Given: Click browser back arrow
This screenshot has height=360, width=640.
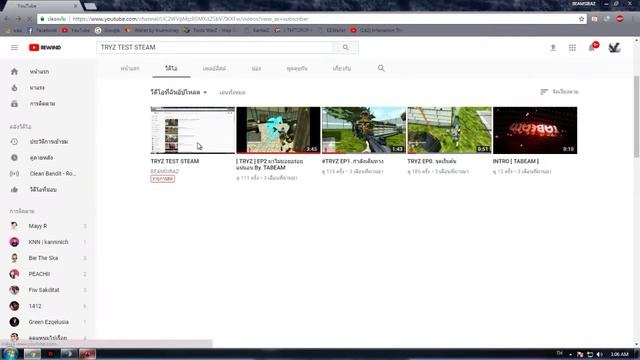Looking at the screenshot, I should pyautogui.click(x=7, y=19).
